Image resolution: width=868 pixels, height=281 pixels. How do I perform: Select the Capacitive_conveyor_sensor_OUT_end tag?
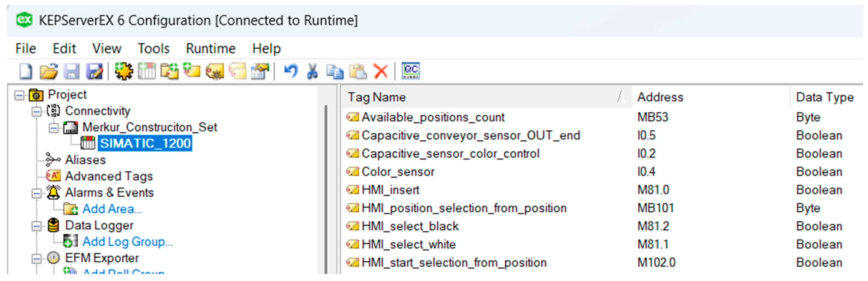tap(471, 135)
